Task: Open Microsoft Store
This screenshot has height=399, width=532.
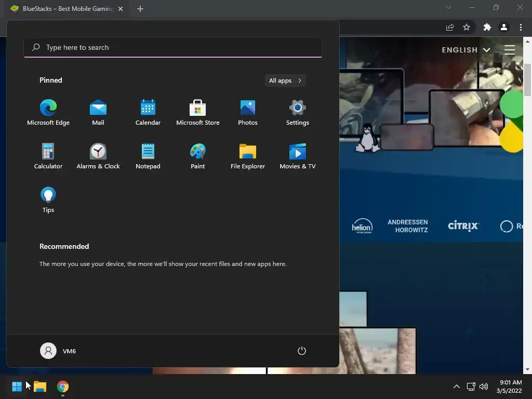Action: tap(198, 113)
